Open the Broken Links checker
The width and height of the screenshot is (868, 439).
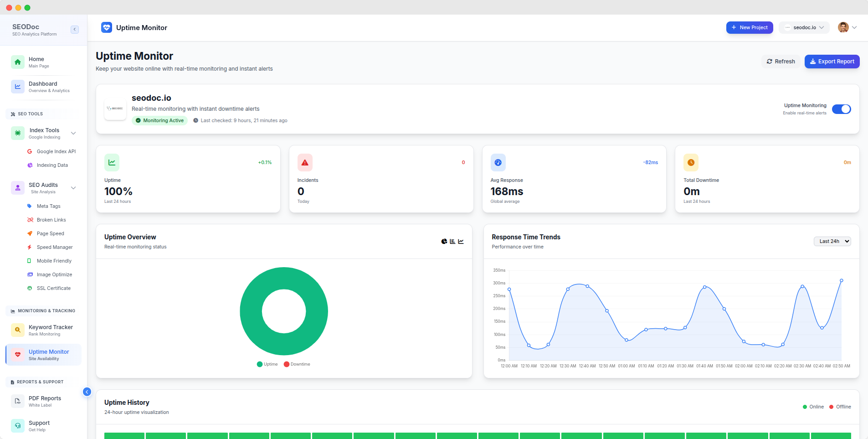click(51, 220)
